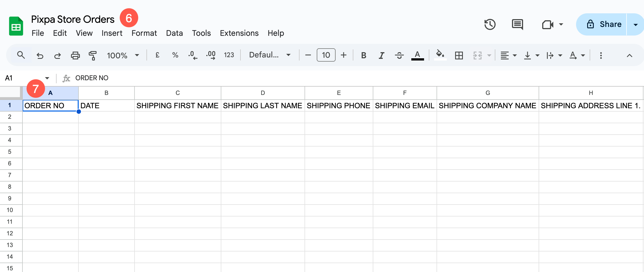Increase font size with plus button

click(344, 55)
